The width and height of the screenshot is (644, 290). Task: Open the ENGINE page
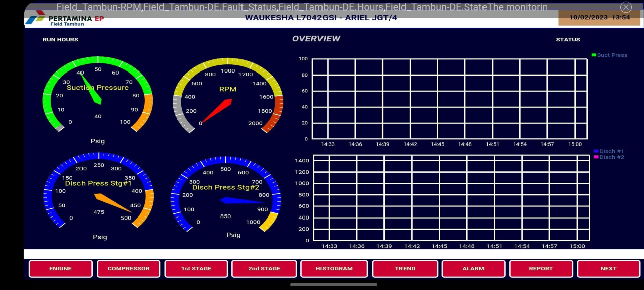coord(60,269)
